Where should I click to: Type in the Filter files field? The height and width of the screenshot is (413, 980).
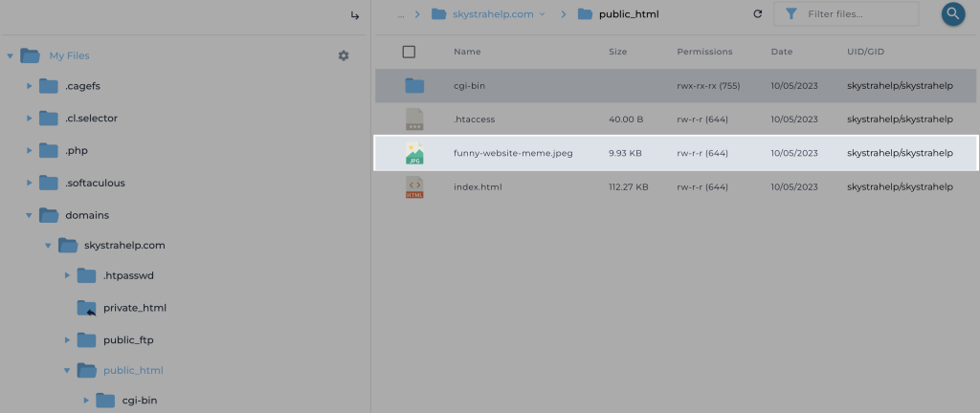857,14
